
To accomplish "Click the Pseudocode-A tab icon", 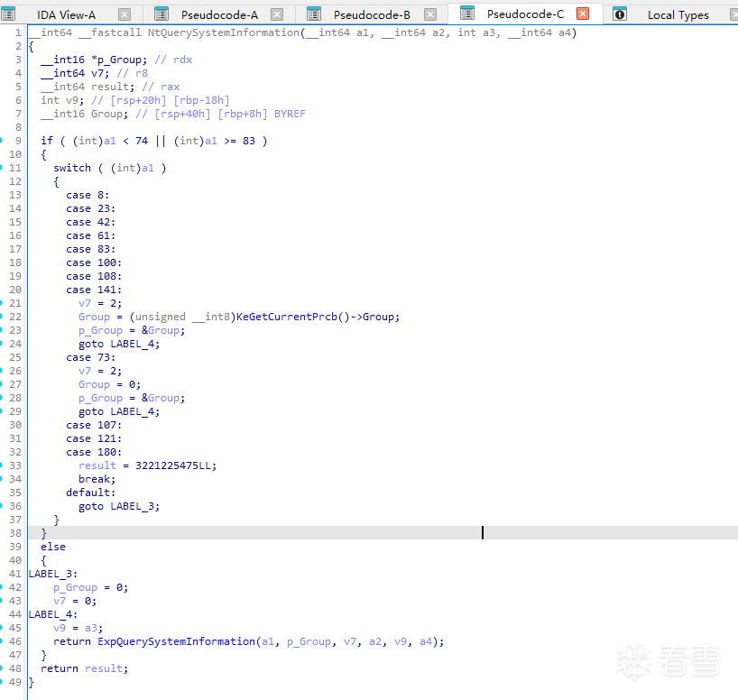I will (x=161, y=14).
